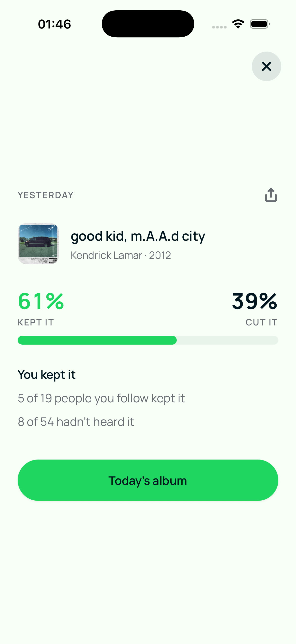Tap the Today's album button
296x644 pixels.
tap(148, 480)
